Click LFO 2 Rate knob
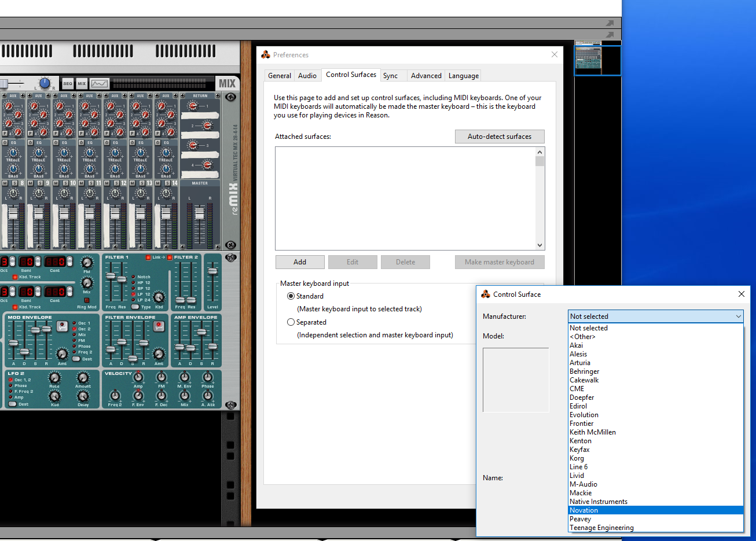This screenshot has height=541, width=756. coord(54,378)
